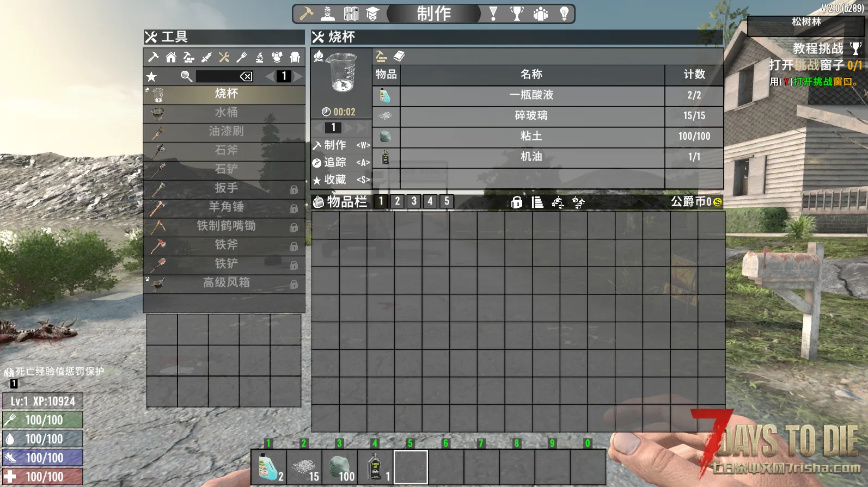Click the 粘土 ingredient row
868x487 pixels.
548,137
